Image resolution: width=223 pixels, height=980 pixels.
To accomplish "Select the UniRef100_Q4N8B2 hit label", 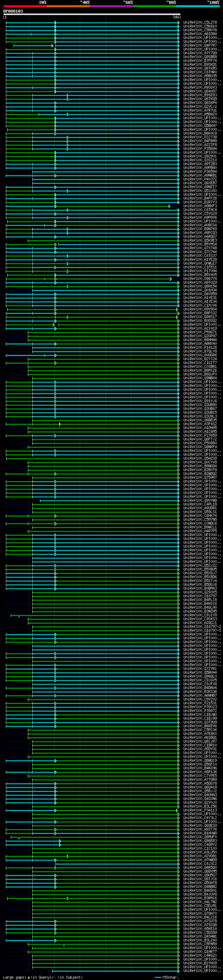I will click(200, 886).
